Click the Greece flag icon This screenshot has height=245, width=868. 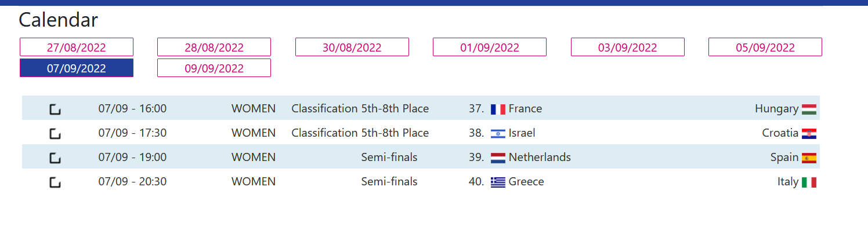pos(498,182)
